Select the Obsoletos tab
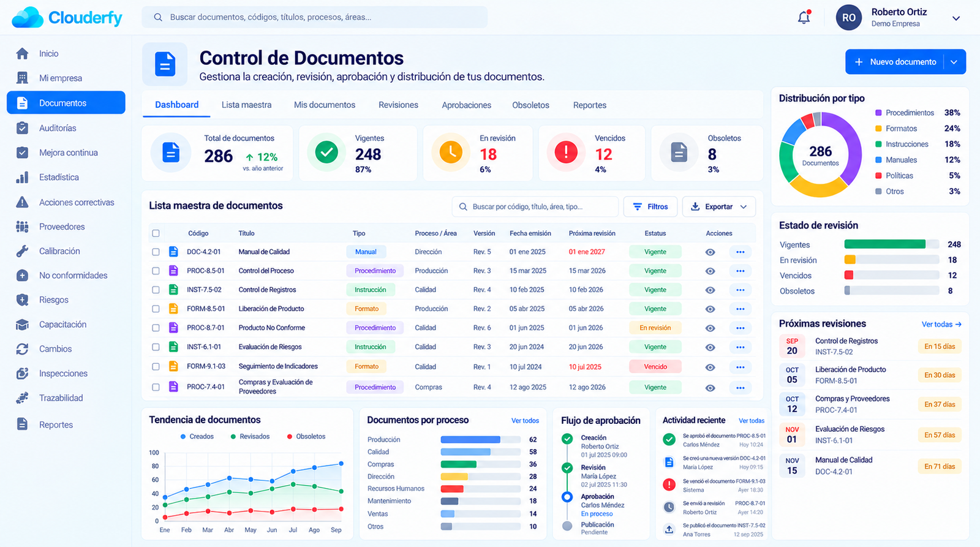Viewport: 980px width, 547px height. pyautogui.click(x=530, y=105)
